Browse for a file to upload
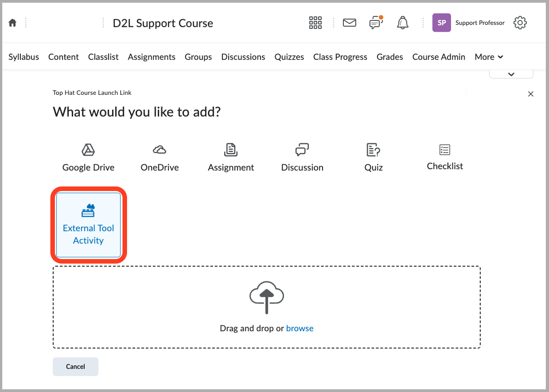 point(300,328)
